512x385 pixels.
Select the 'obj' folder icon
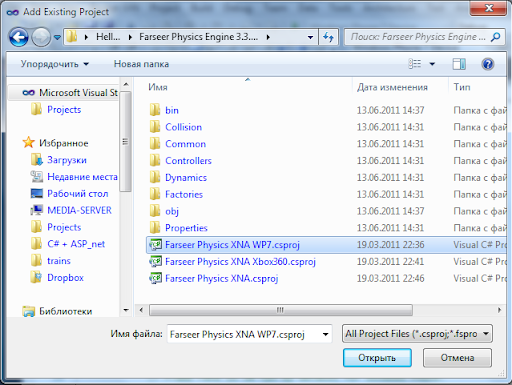click(x=155, y=211)
